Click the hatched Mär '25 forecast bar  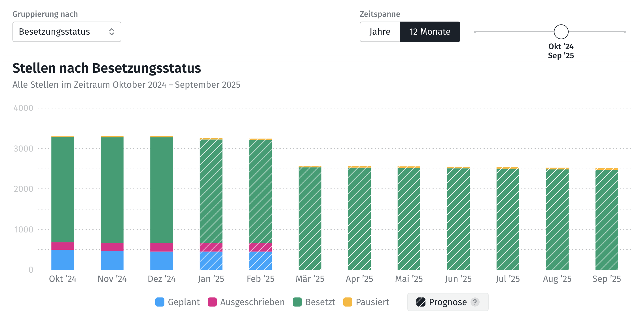tap(310, 218)
